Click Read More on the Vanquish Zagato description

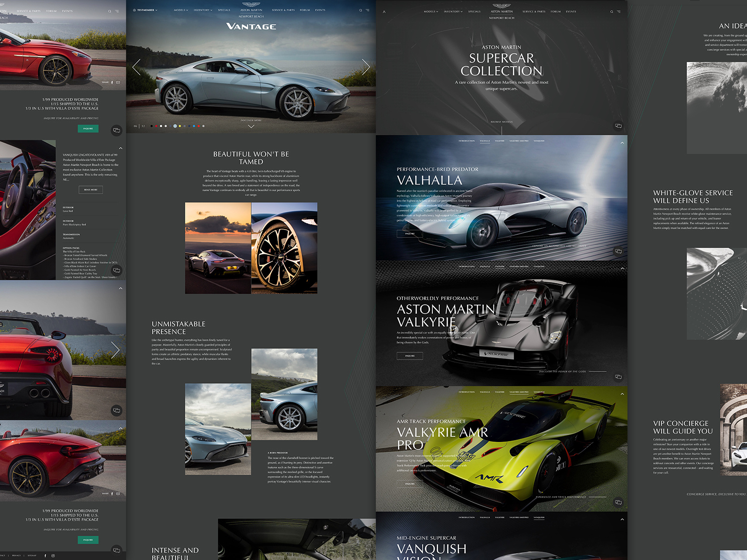pyautogui.click(x=91, y=190)
